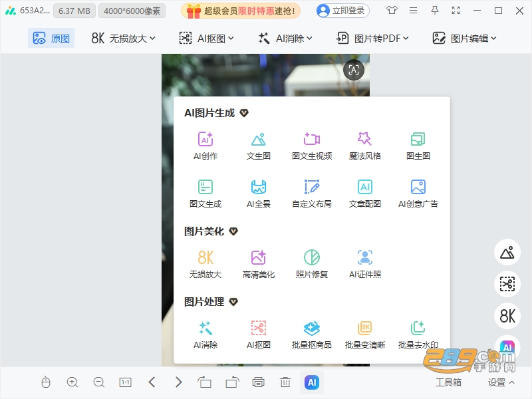Viewport: 532px width, 399px height.
Task: Click the 图片处理 section heading
Action: 204,302
